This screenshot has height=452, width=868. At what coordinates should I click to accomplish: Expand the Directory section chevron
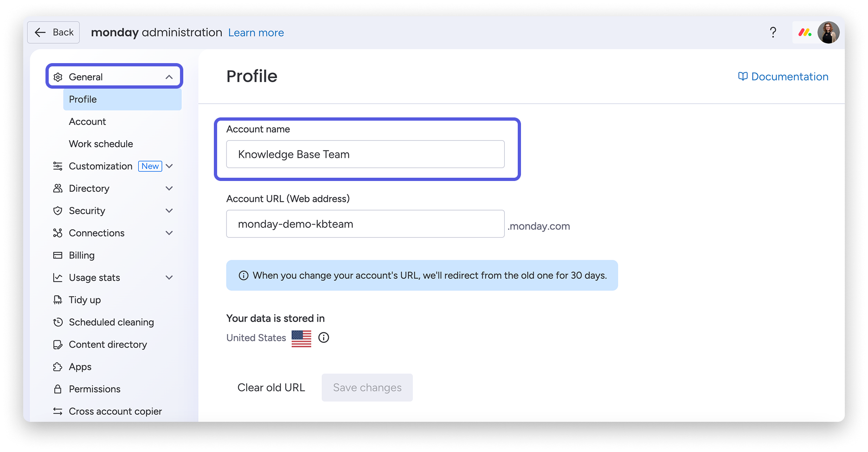[169, 188]
